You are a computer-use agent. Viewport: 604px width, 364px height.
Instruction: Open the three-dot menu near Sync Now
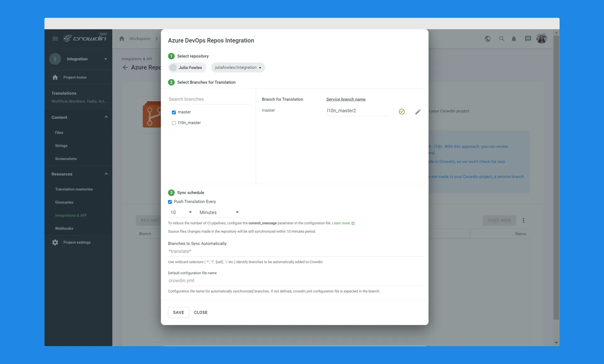(523, 220)
